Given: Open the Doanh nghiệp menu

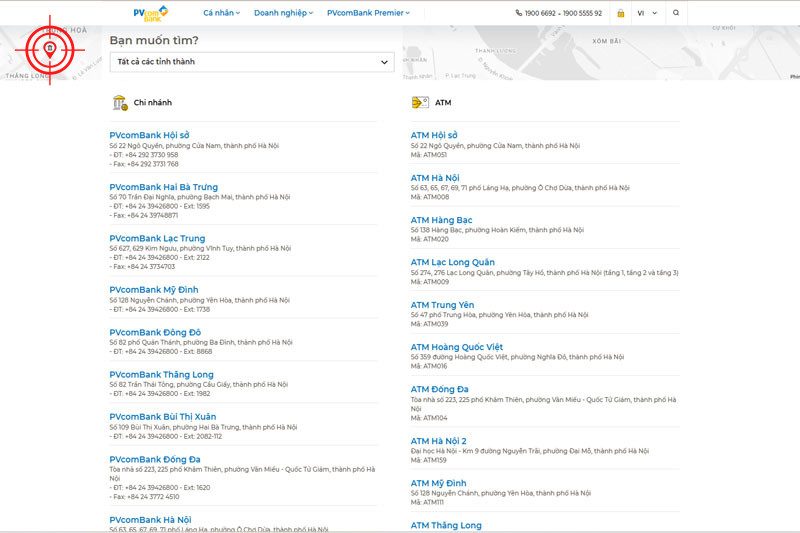Looking at the screenshot, I should (x=284, y=13).
